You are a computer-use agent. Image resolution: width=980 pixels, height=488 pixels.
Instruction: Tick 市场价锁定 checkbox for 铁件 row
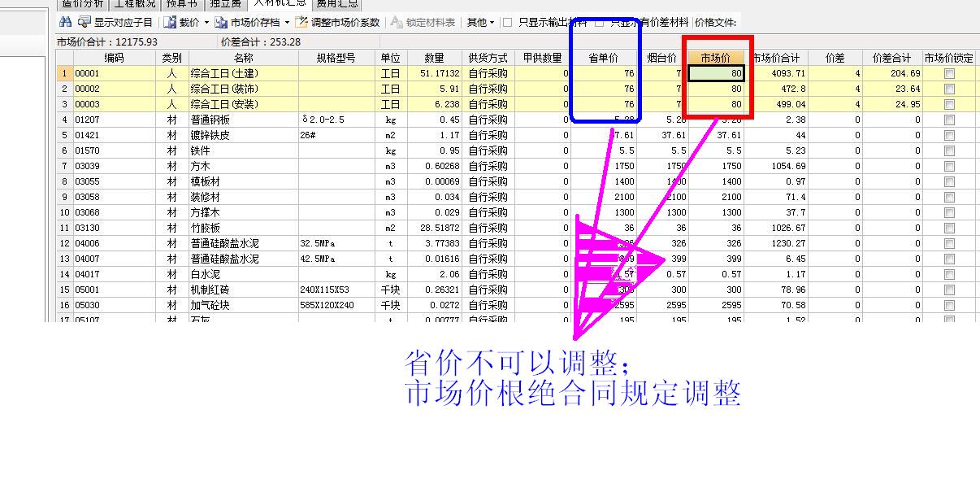(949, 150)
